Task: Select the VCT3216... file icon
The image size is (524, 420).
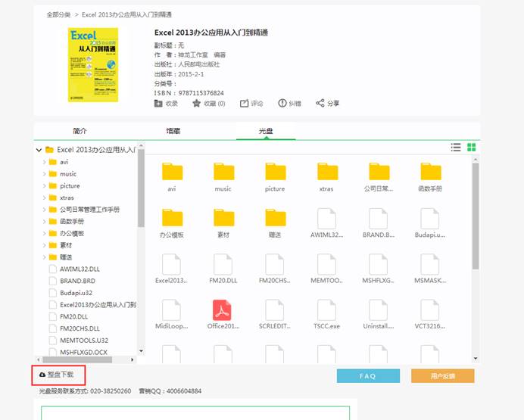Action: [430, 310]
